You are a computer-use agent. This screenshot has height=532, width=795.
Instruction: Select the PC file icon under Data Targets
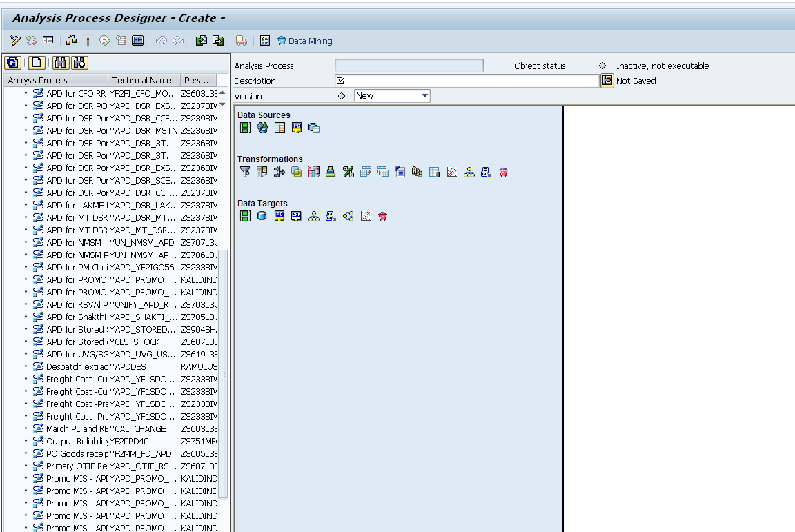(x=279, y=216)
